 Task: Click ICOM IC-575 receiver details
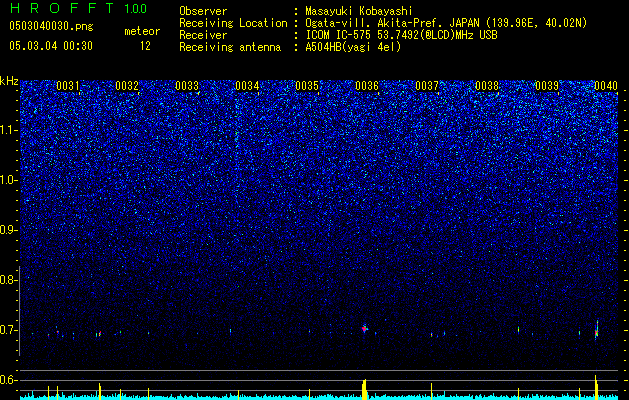[401, 35]
